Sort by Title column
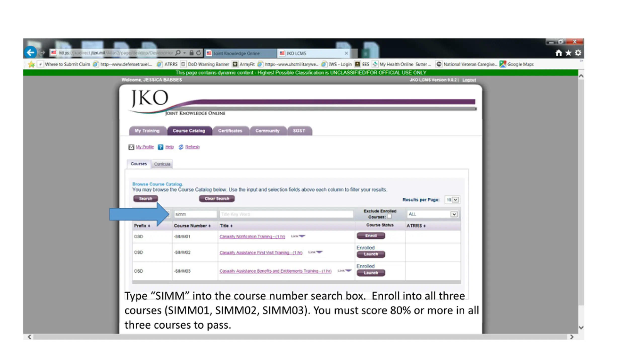644x362 pixels. [226, 226]
